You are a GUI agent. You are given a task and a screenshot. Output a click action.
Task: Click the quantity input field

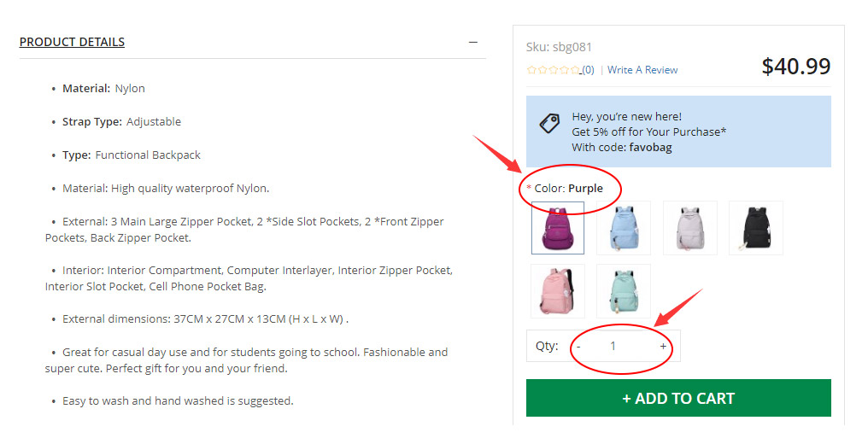(613, 347)
